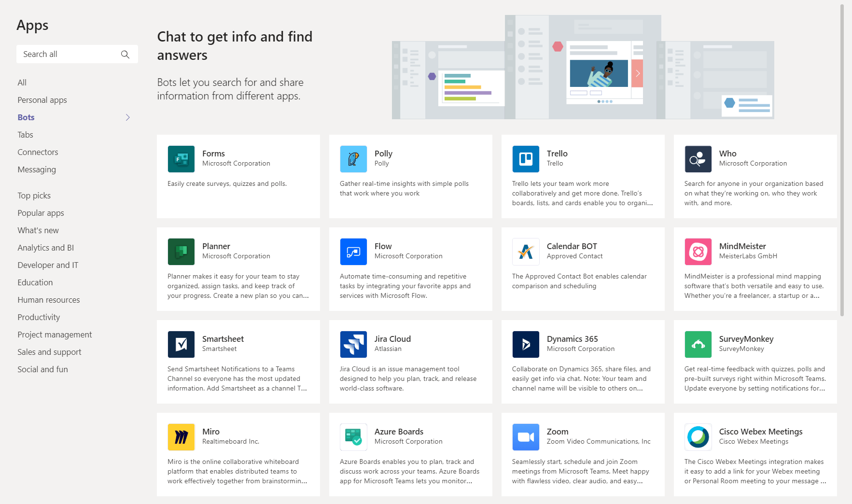This screenshot has height=504, width=852.
Task: Click the Approved Contact publisher label
Action: [575, 256]
